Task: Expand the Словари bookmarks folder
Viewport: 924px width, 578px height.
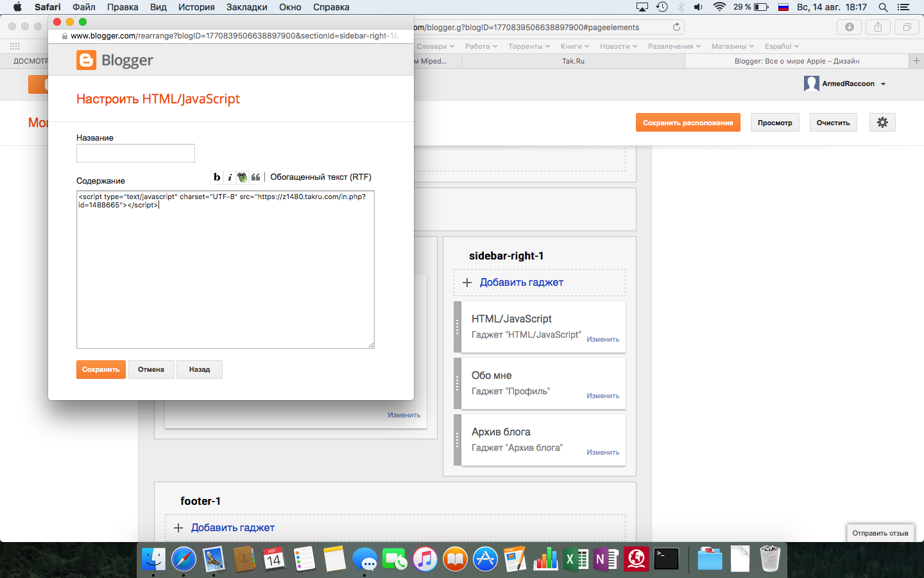Action: [x=436, y=46]
